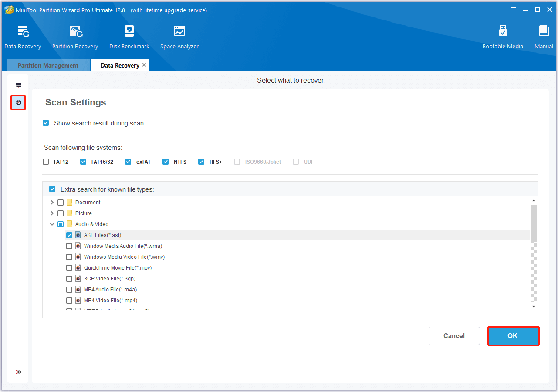Click file list scrollbar down arrow

534,307
